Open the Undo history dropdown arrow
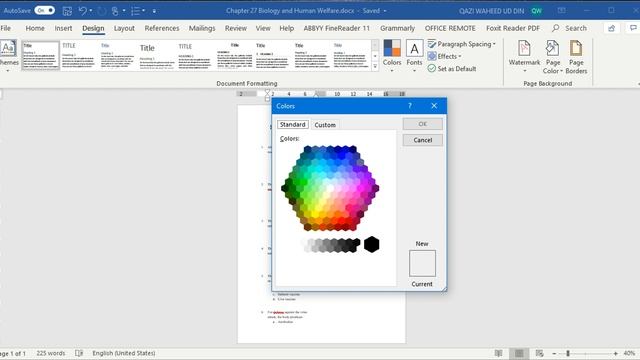 (91, 11)
